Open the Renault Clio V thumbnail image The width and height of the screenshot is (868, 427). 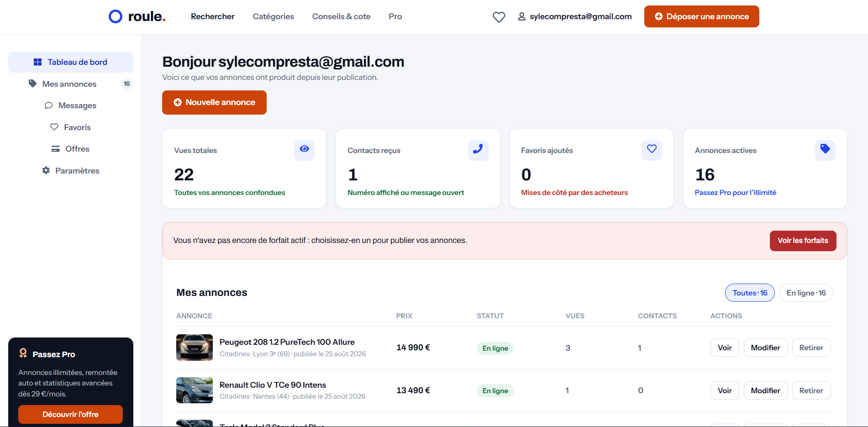195,390
